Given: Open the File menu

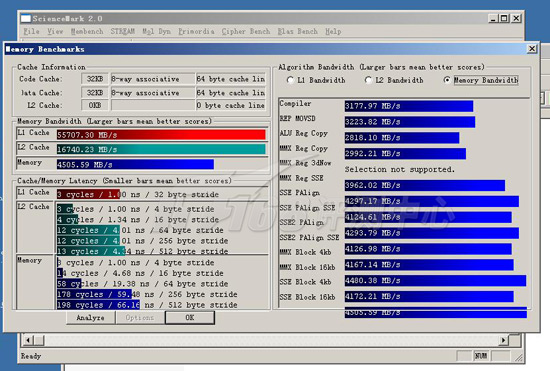Looking at the screenshot, I should (31, 32).
